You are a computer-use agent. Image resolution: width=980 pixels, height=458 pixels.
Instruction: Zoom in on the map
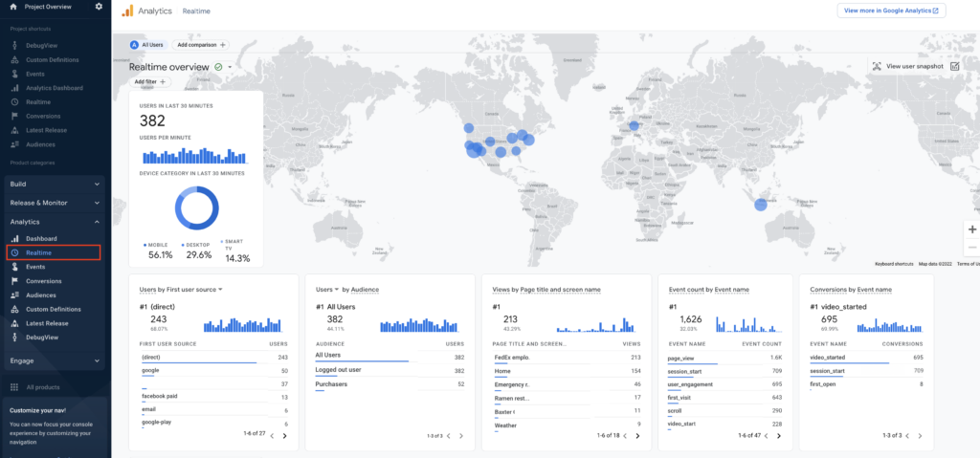point(972,229)
